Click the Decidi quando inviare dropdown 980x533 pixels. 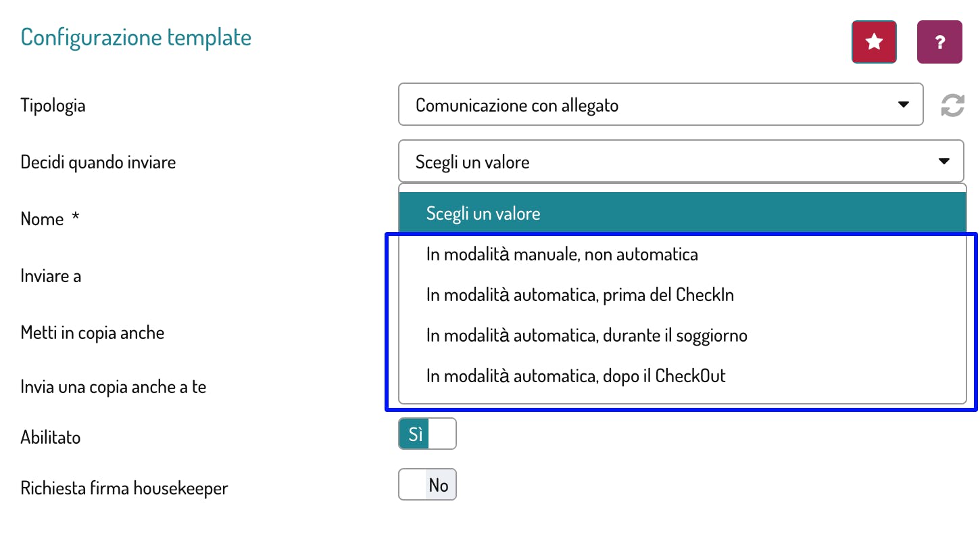680,162
